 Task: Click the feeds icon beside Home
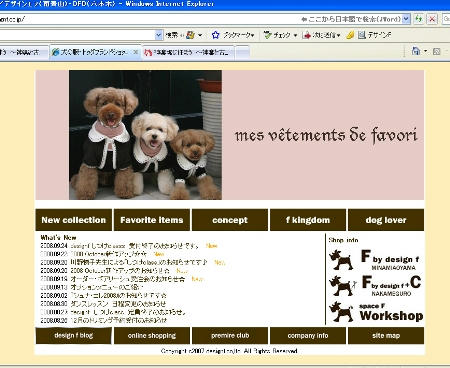click(437, 51)
